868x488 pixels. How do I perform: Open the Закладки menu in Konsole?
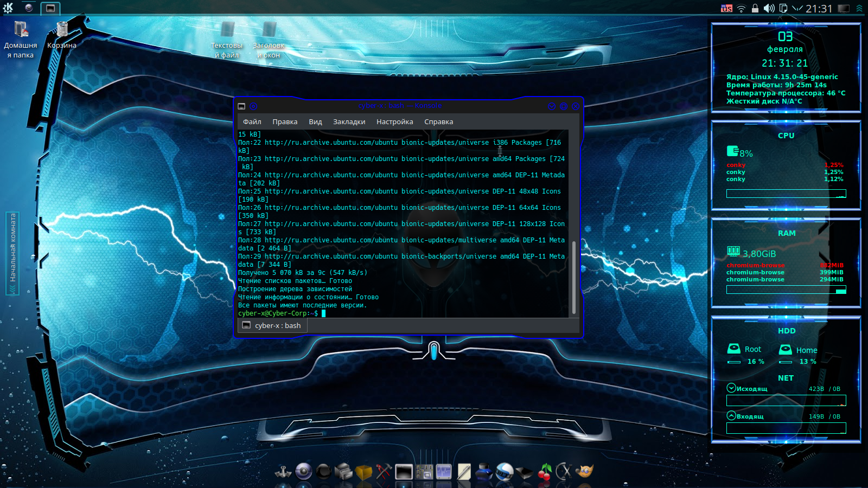(x=349, y=122)
